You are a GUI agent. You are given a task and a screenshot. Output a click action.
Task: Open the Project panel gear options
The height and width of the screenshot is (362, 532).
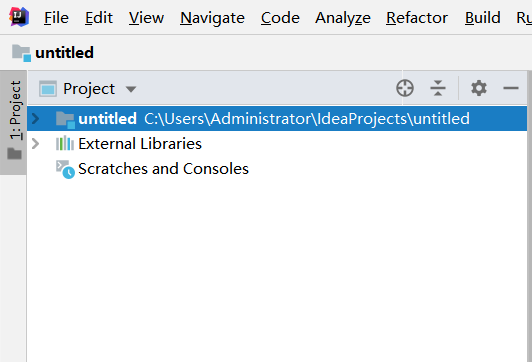tap(479, 88)
